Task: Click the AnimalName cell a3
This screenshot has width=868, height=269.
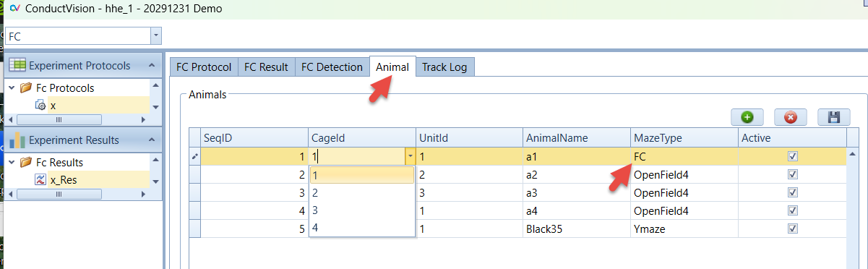Action: [x=577, y=192]
